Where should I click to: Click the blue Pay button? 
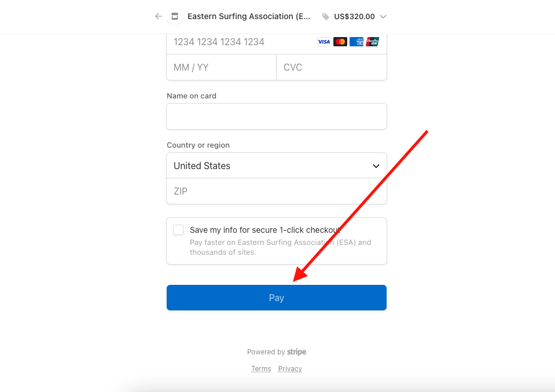[x=277, y=298]
